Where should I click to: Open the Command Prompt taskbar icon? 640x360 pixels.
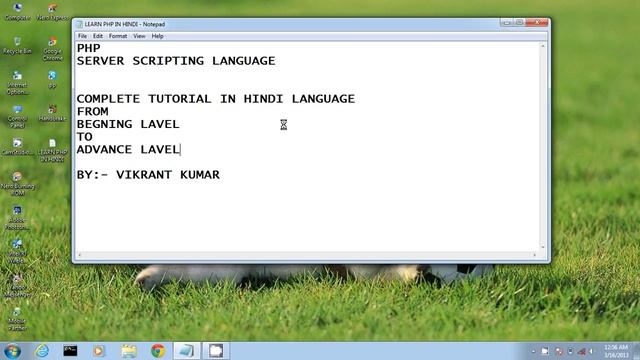(x=70, y=351)
